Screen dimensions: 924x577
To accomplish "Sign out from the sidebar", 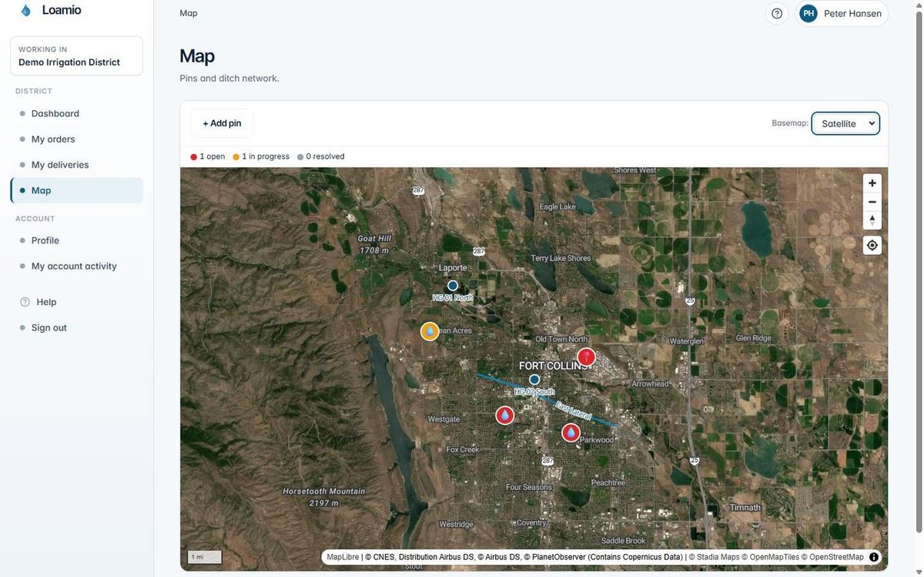I will [76, 328].
